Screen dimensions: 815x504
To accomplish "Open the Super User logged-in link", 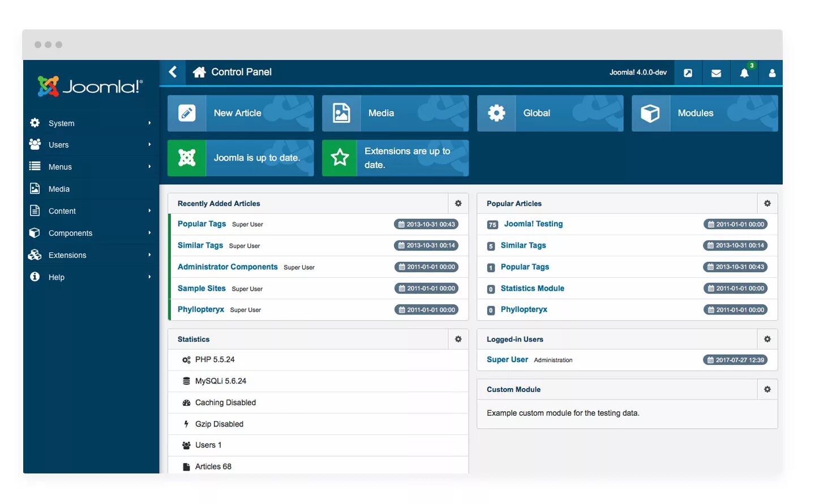I will 507,360.
